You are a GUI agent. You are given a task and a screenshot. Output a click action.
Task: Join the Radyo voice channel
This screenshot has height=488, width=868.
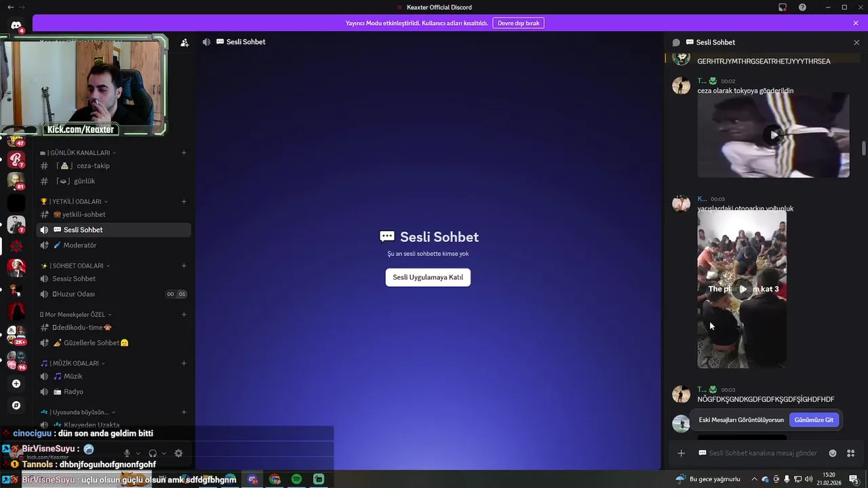tap(114, 392)
